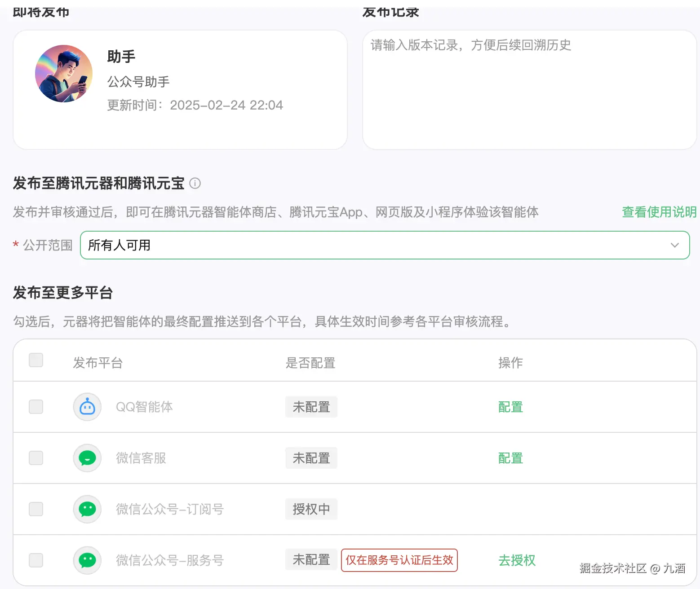Image resolution: width=700 pixels, height=589 pixels.
Task: Click the 发布平台 column header
Action: coord(98,363)
